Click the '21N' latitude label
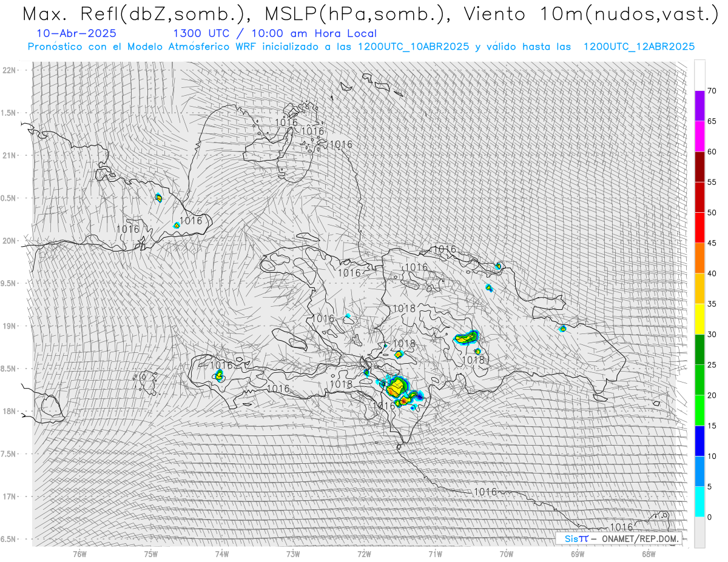 10,155
